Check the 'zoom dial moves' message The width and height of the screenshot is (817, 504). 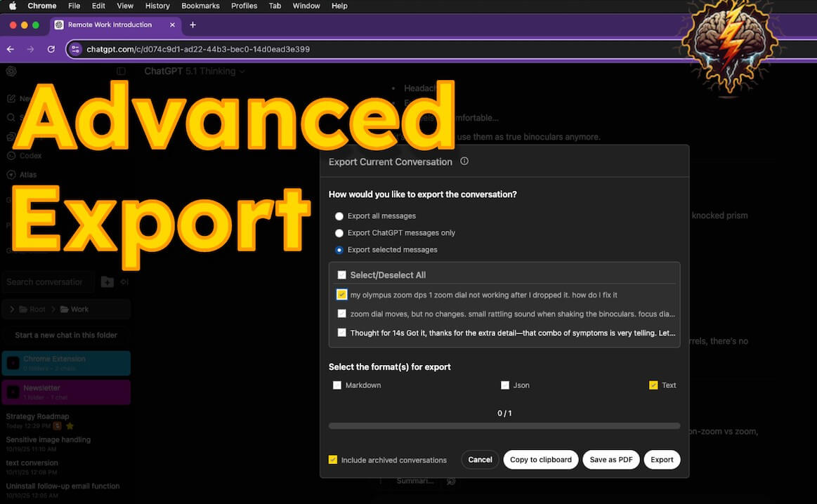[342, 314]
